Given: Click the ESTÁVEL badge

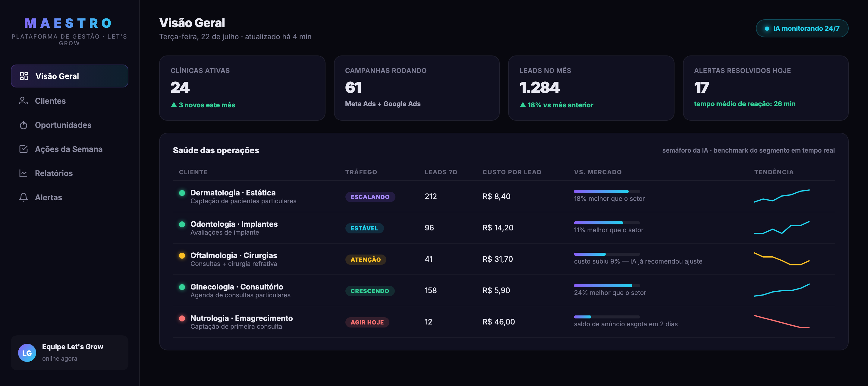Looking at the screenshot, I should pos(364,228).
